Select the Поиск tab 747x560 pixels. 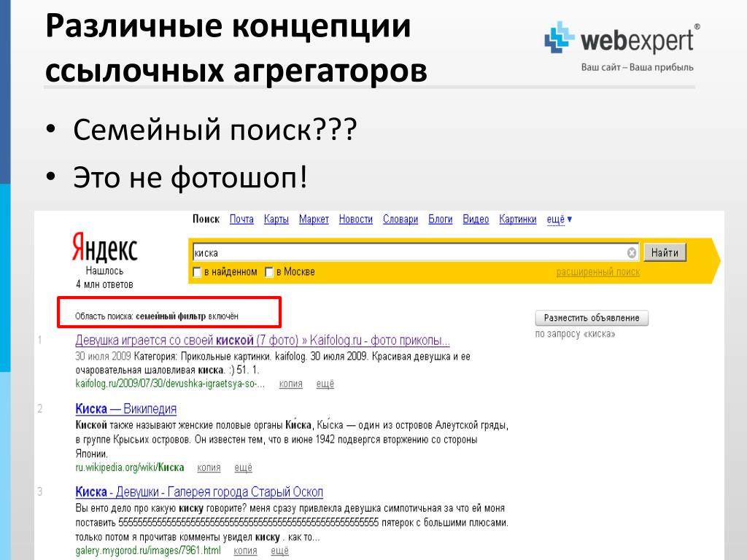(x=206, y=219)
